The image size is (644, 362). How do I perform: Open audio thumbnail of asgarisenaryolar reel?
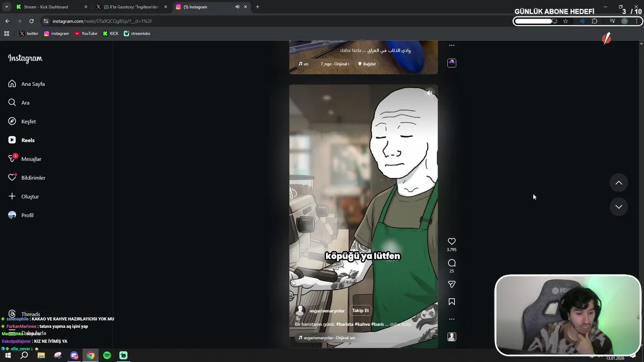[452, 337]
